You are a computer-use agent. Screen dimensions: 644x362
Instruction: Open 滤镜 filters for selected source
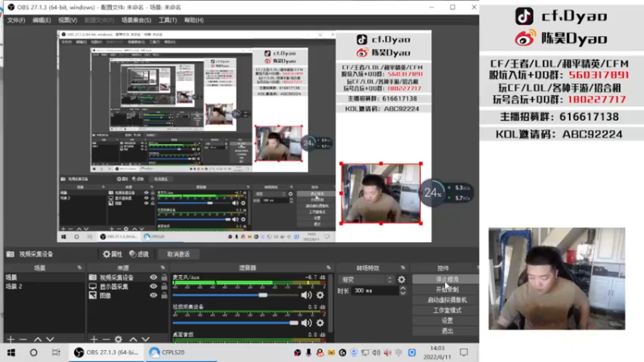point(138,254)
